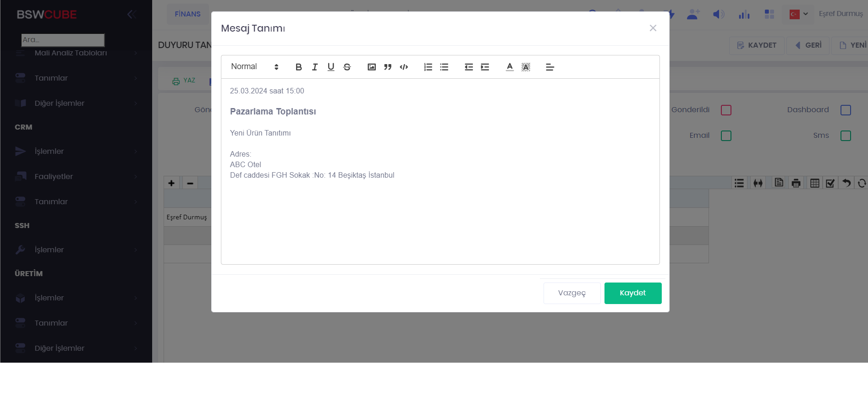Insert a code block
868x397 pixels.
click(x=404, y=67)
